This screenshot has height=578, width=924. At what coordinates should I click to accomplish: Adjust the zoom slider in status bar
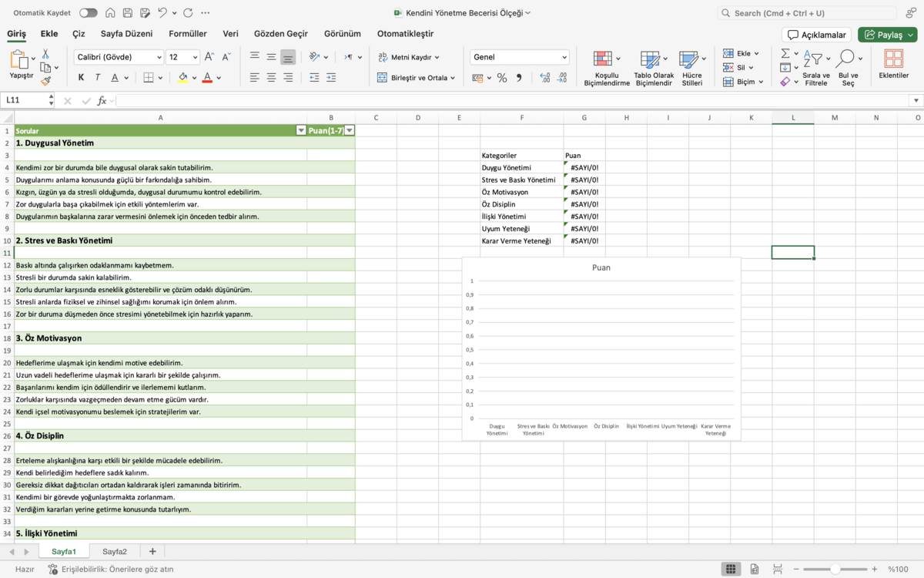835,569
